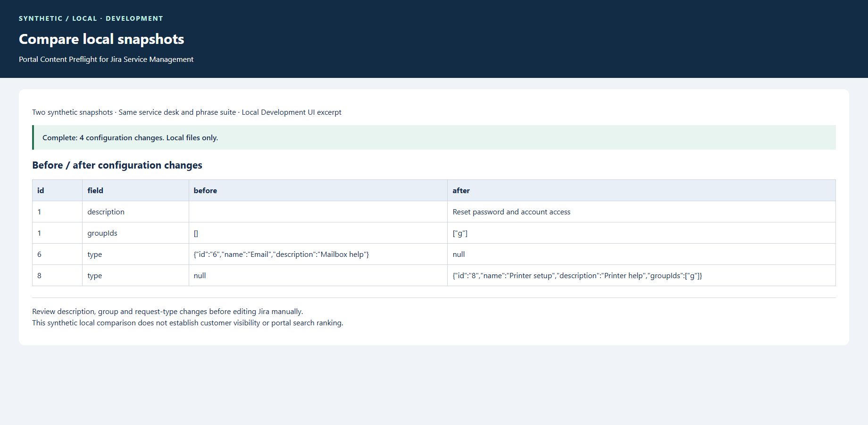Select the "description" field cell
Screen dimensions: 868x425
[135, 212]
